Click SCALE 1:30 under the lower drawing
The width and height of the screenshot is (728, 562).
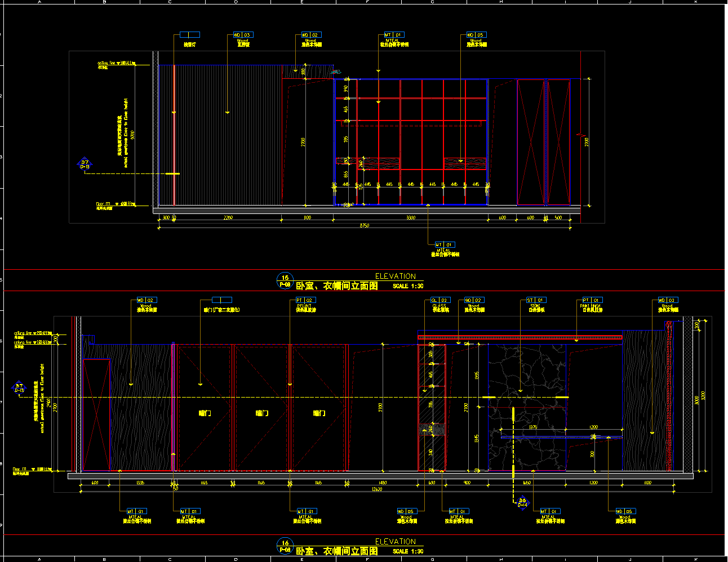coord(408,551)
